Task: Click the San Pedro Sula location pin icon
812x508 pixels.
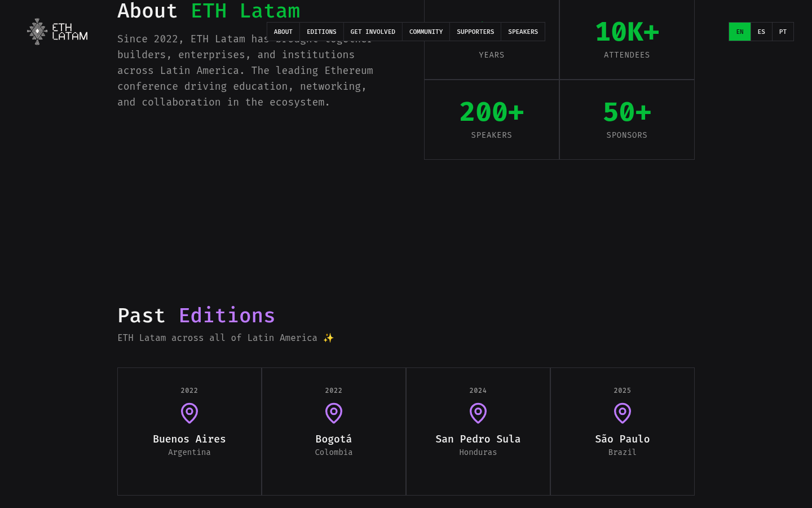Action: pos(478,413)
